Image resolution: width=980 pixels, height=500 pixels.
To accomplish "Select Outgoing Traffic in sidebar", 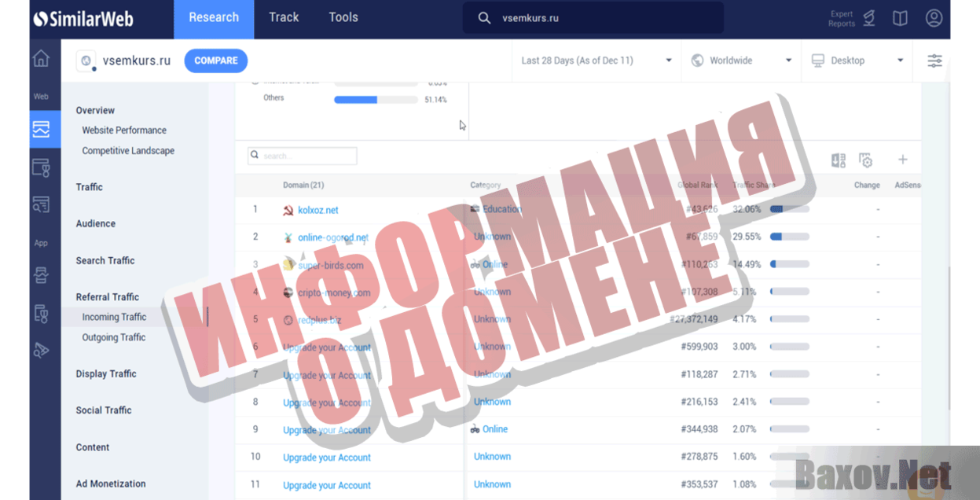I will pos(114,337).
